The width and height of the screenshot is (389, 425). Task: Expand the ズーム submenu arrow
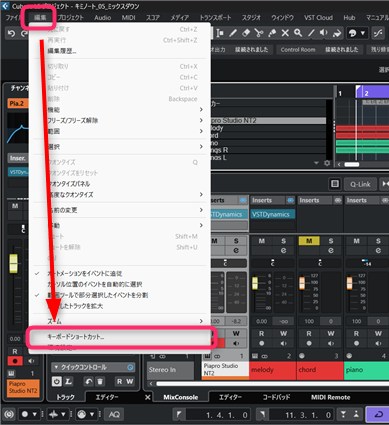[x=201, y=321]
